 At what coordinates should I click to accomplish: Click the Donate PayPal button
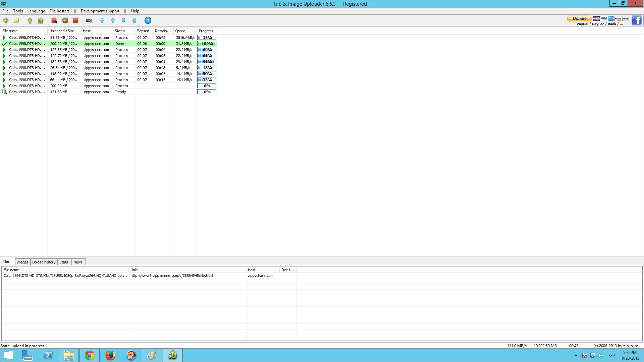[x=579, y=18]
